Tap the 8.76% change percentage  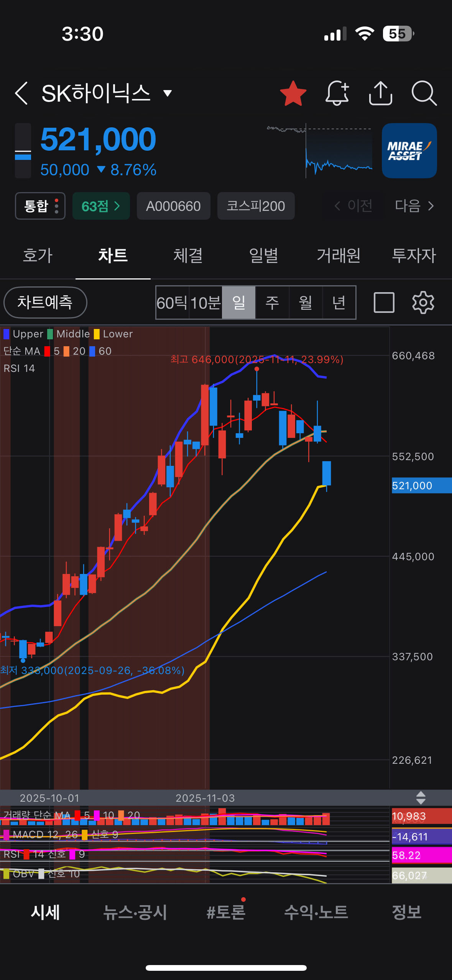click(x=133, y=170)
